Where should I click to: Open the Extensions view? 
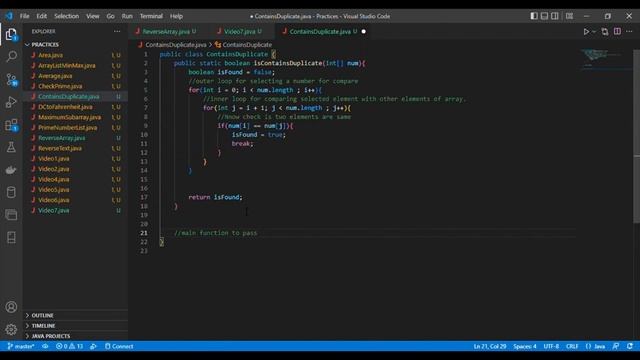pos(11,125)
